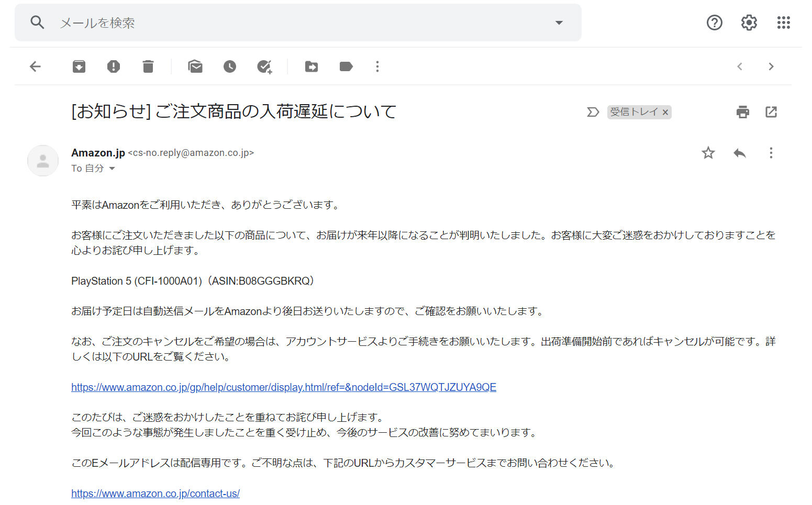
Task: Open the settings gear icon
Action: tap(749, 23)
